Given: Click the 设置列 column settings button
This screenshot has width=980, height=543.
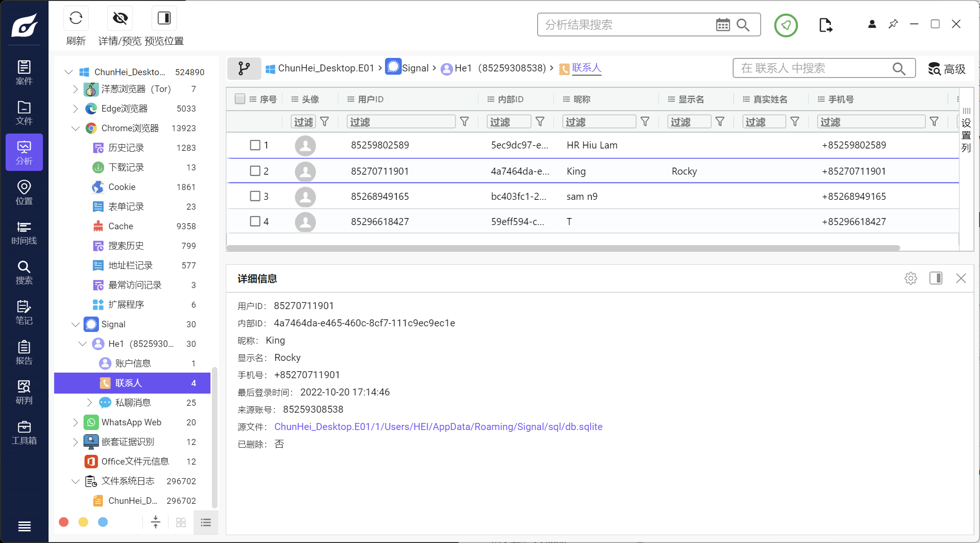Looking at the screenshot, I should [x=966, y=130].
